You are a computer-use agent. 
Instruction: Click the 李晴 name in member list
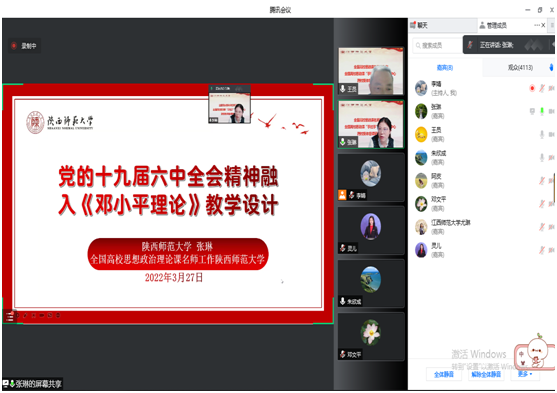[436, 84]
